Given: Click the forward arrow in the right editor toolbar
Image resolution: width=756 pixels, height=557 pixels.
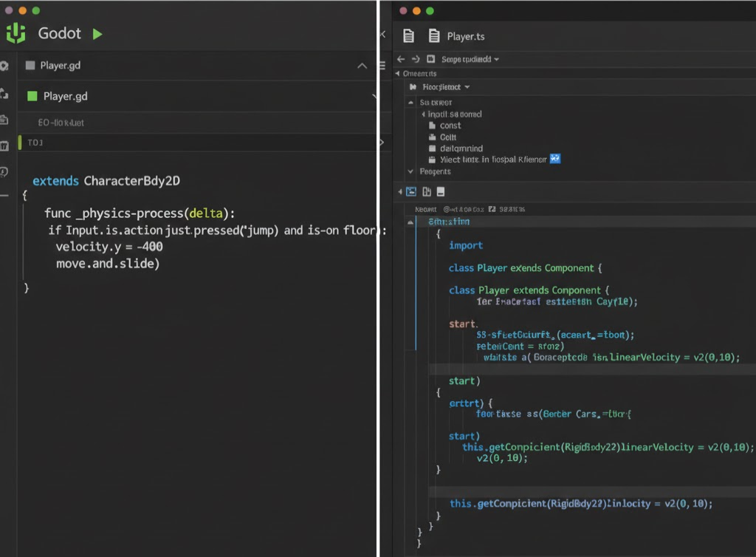Looking at the screenshot, I should 416,59.
